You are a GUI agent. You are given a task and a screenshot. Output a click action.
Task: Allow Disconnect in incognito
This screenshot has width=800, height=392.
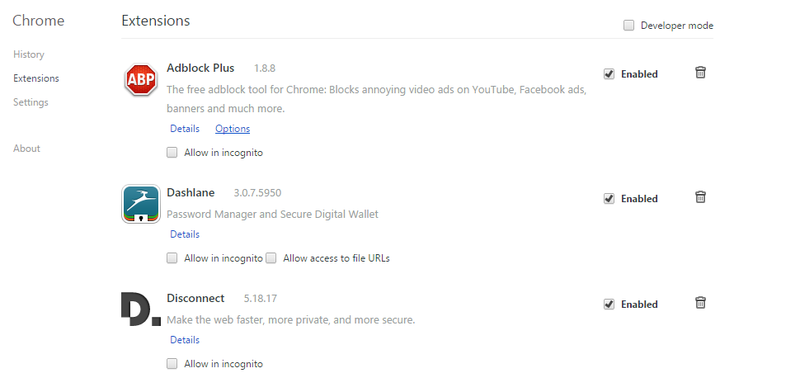click(x=172, y=364)
